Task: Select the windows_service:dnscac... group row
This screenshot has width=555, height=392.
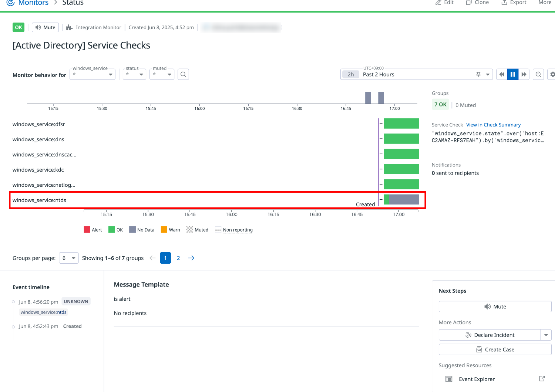Action: click(44, 155)
